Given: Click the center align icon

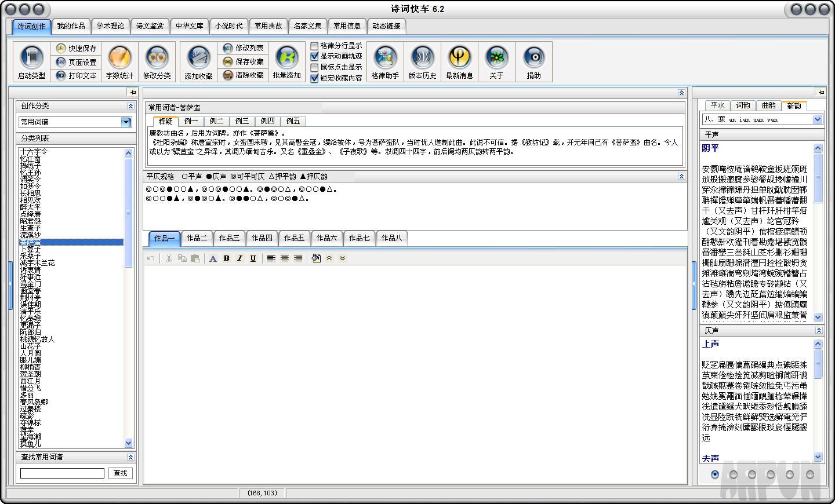Looking at the screenshot, I should [284, 258].
